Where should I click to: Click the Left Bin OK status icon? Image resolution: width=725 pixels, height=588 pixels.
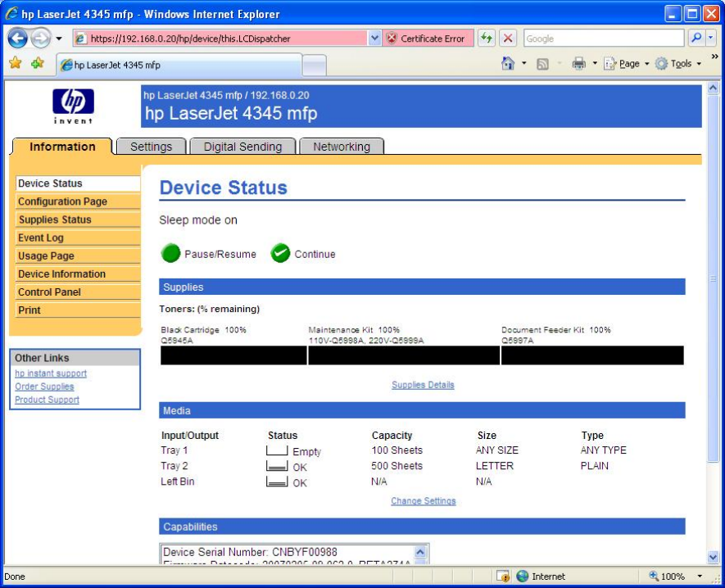pos(277,482)
